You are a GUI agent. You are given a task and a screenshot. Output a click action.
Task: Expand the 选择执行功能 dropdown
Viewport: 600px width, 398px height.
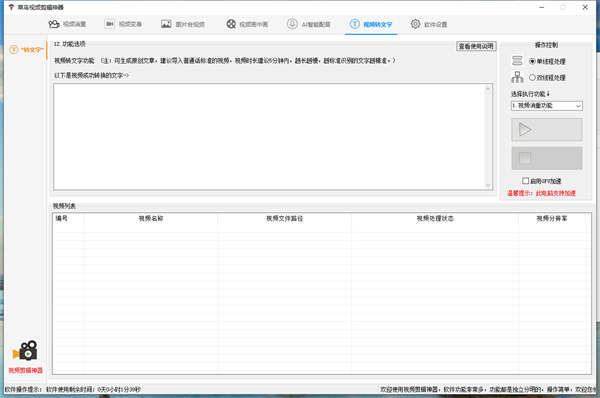(547, 106)
